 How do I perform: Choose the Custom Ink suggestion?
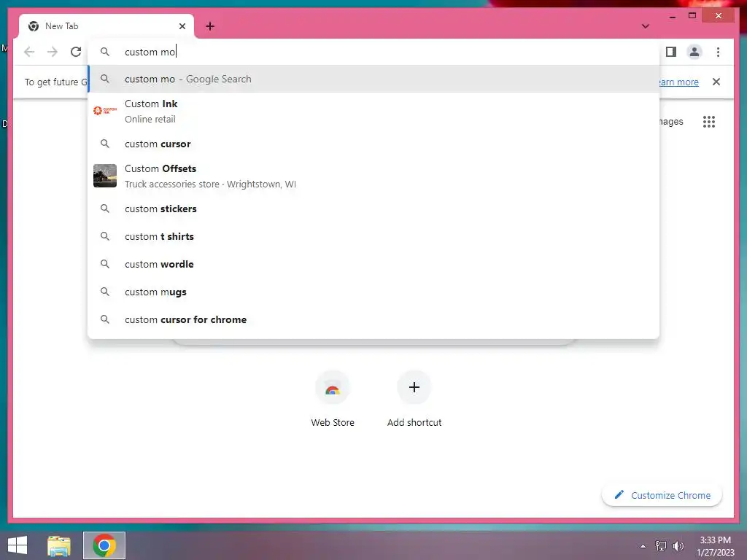pyautogui.click(x=373, y=112)
